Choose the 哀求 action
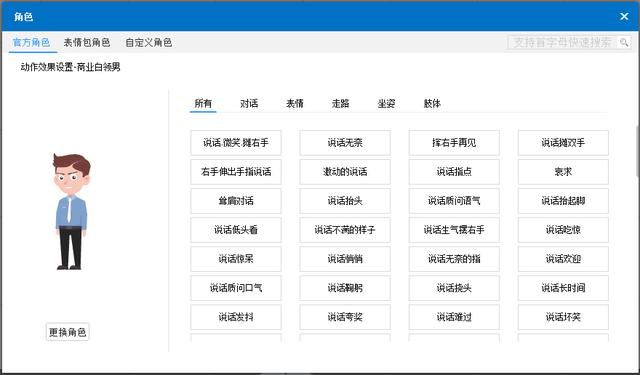 click(563, 172)
